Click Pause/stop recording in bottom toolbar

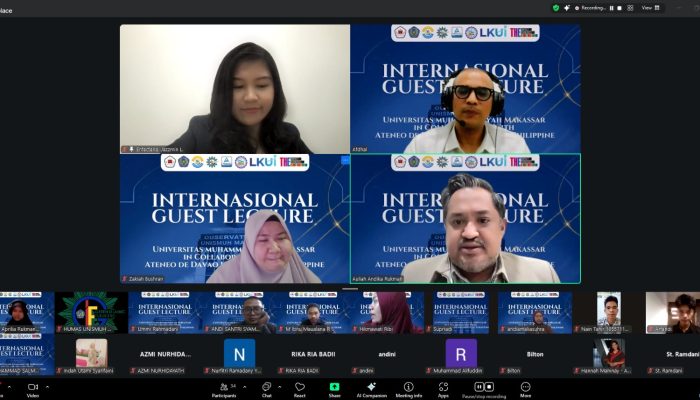[x=484, y=389]
